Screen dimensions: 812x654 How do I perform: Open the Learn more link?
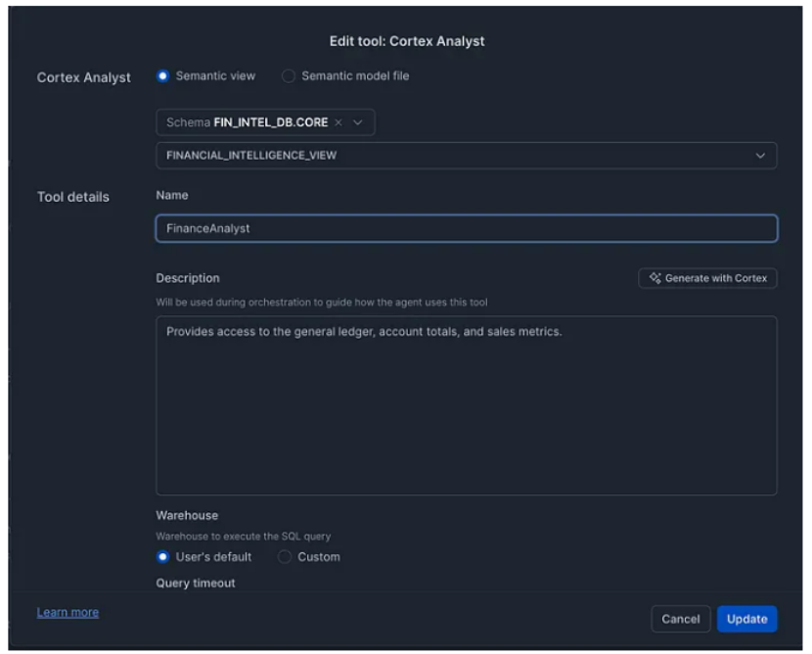point(68,613)
